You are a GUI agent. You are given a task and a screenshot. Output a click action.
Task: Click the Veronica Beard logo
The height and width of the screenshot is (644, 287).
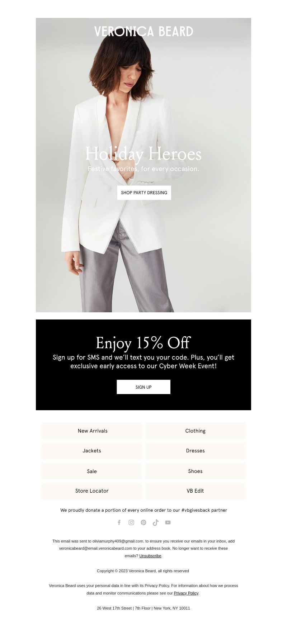tap(143, 32)
